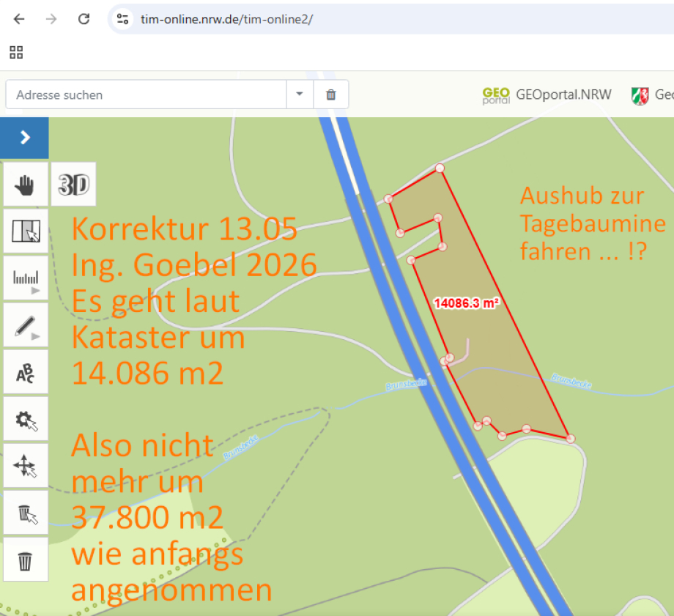Select the pencil drawing tool
Screen dimensions: 674x616
point(26,325)
